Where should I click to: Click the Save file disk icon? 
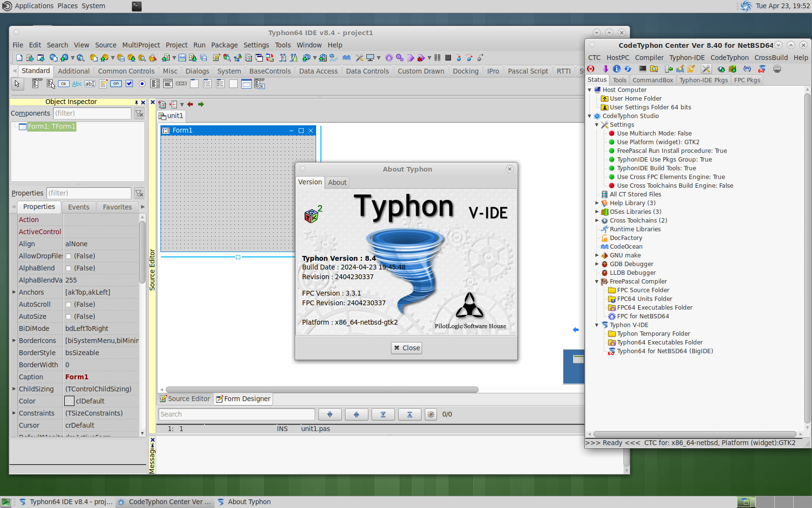(182, 58)
